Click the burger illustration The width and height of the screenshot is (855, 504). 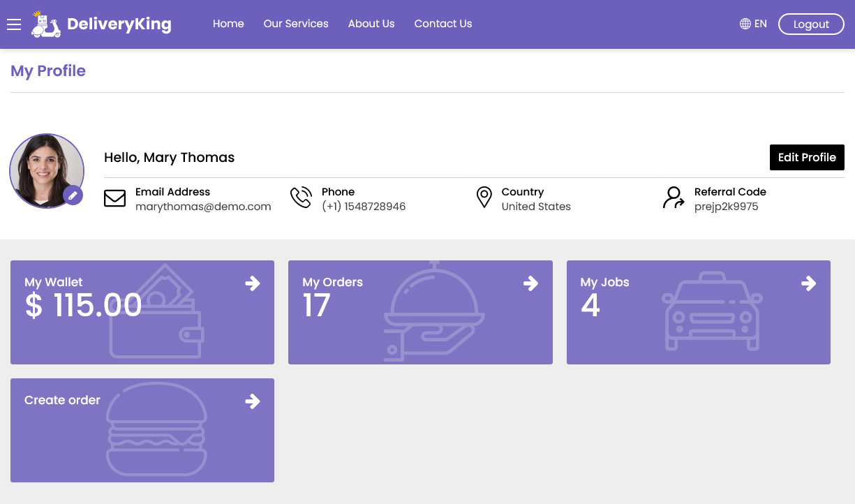click(156, 429)
